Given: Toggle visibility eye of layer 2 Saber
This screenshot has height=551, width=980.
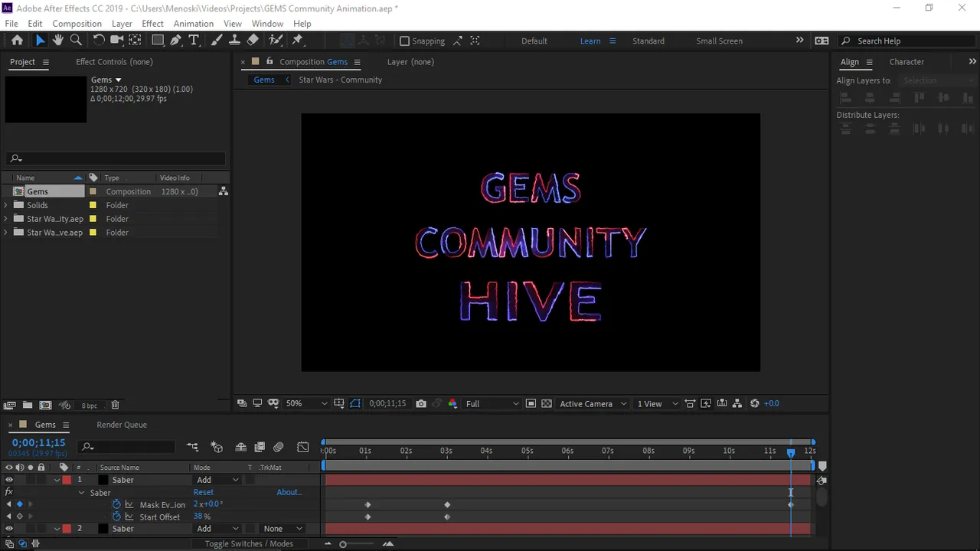Looking at the screenshot, I should pos(9,529).
